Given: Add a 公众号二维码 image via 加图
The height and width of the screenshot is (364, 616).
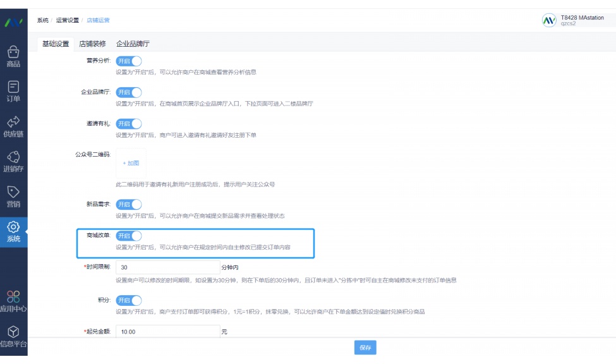Looking at the screenshot, I should (x=131, y=163).
